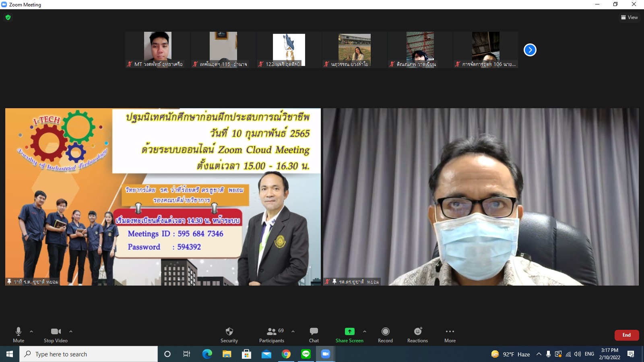Select the fourth participant outdoor photo thumbnail
The height and width of the screenshot is (362, 644).
355,50
